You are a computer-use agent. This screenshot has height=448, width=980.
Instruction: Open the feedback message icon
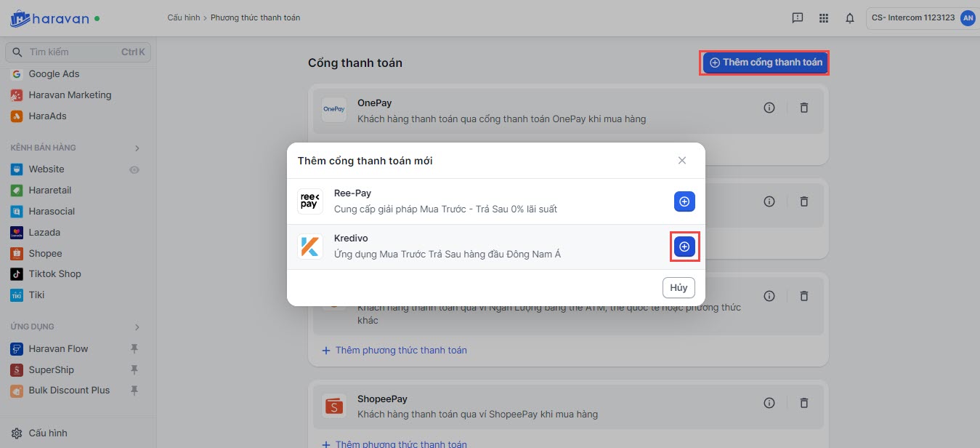[x=797, y=18]
